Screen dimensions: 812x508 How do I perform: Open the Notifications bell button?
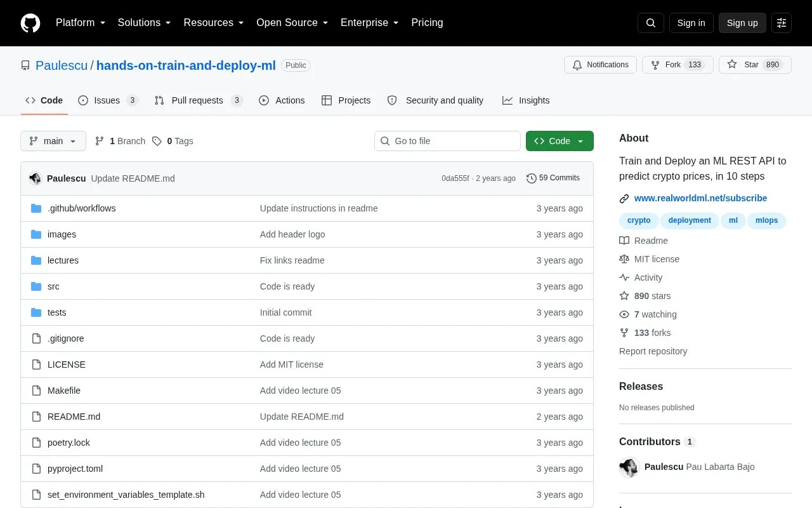[x=600, y=65]
